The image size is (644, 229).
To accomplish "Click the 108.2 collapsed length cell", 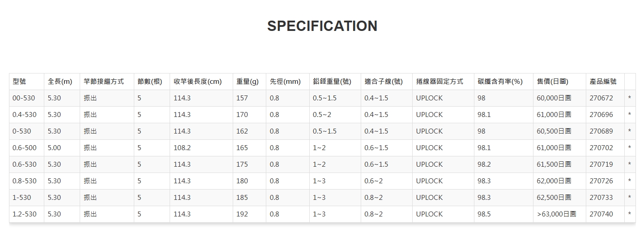I will (x=182, y=148).
